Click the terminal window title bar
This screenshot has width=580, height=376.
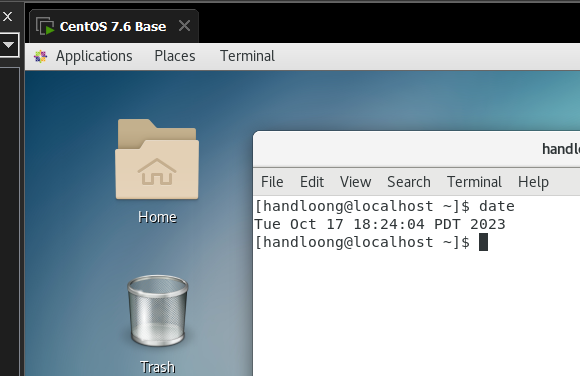(x=417, y=149)
